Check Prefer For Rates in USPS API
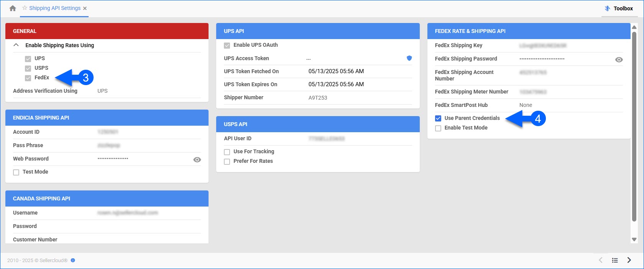 [x=227, y=161]
